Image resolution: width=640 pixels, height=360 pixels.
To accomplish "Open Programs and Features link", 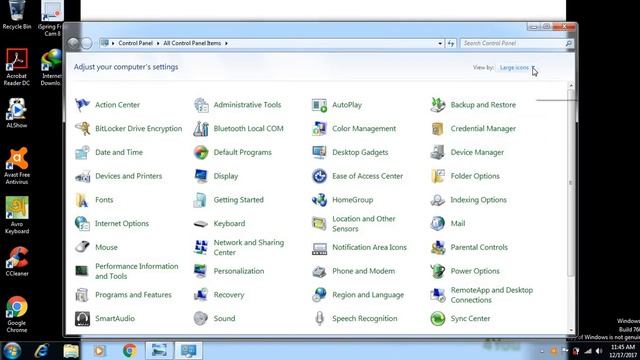I will click(x=133, y=295).
